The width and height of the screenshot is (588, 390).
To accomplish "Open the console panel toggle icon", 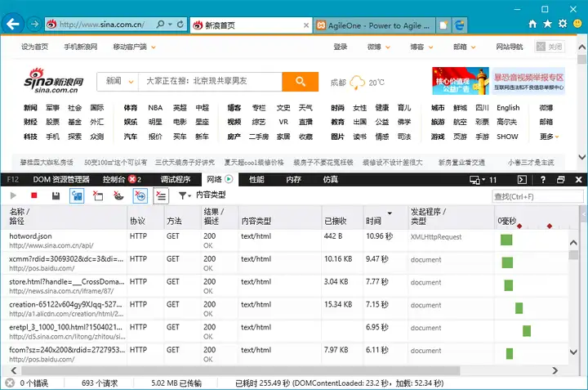I will click(522, 180).
